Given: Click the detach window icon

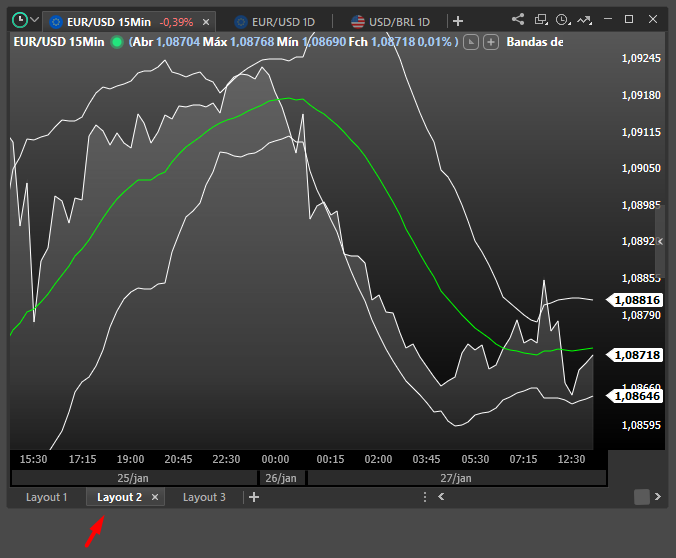Looking at the screenshot, I should pyautogui.click(x=541, y=19).
